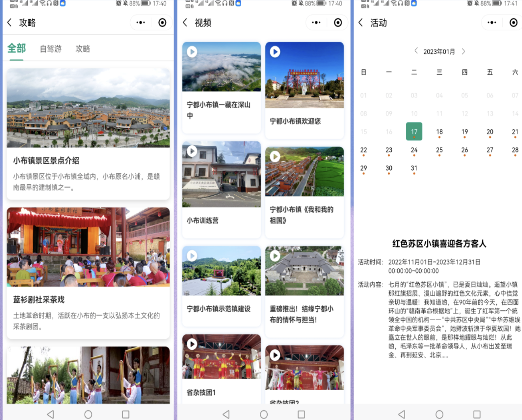
Task: Select highlighted date 17 in calendar
Action: 414,132
